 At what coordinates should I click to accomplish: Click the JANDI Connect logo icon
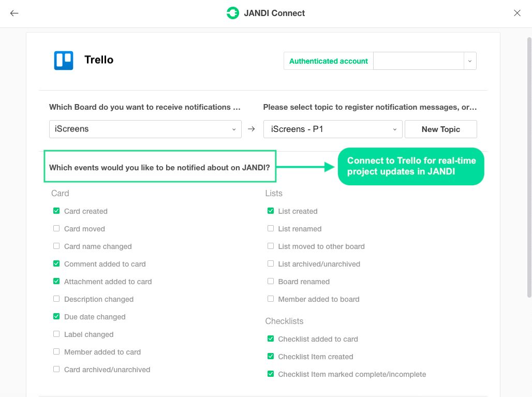233,13
